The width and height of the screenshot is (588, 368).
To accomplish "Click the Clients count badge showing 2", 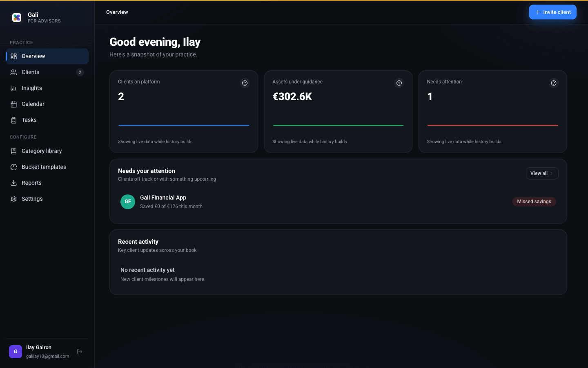I will pos(80,72).
